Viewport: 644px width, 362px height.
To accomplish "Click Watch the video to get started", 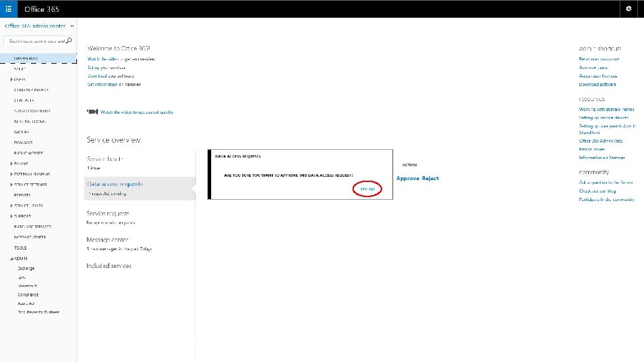I will (x=137, y=112).
